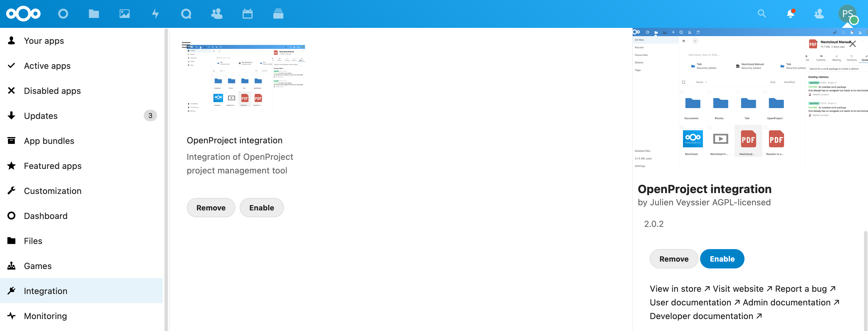868x331 pixels.
Task: Click the blue Enable button in sidebar
Action: coord(722,258)
